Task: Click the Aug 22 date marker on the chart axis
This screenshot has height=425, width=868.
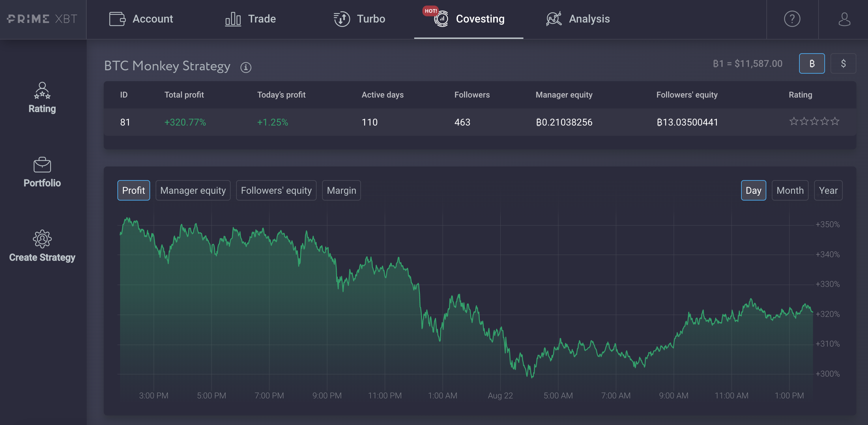Action: tap(500, 396)
